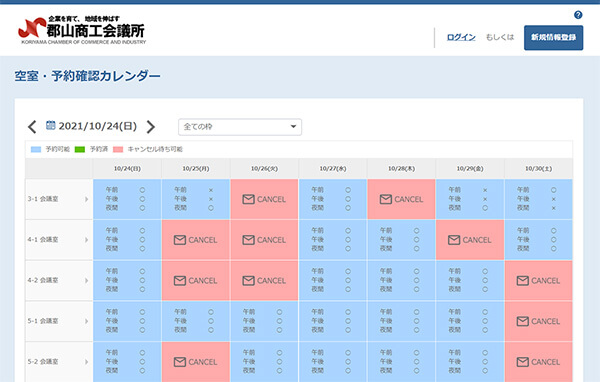Select 3-1 会議室 availability cell on 10/25
Image resolution: width=600 pixels, height=382 pixels.
[196, 199]
